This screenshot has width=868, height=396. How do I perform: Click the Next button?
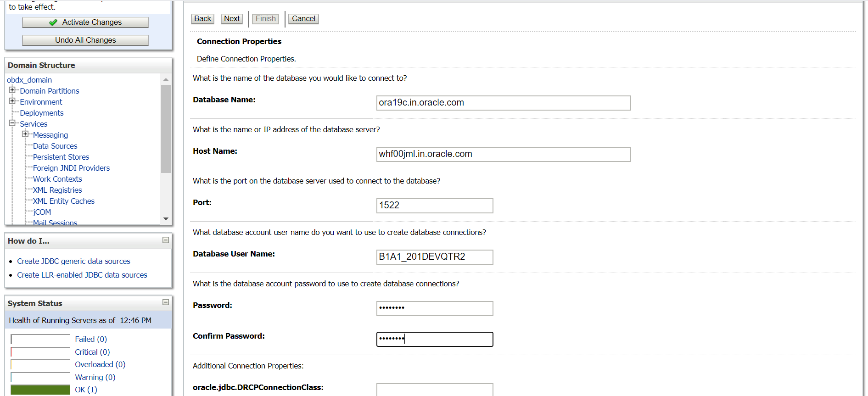pos(232,19)
